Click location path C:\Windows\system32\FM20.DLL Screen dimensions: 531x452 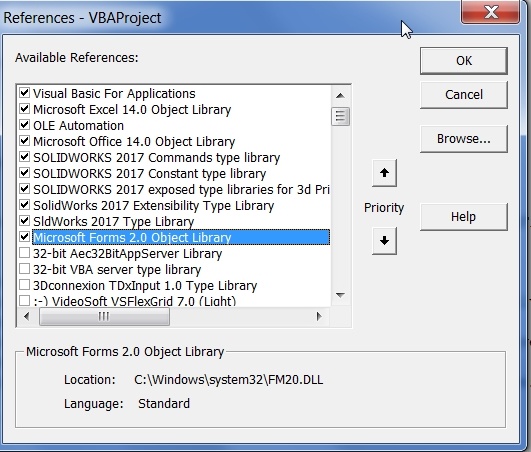pyautogui.click(x=229, y=380)
